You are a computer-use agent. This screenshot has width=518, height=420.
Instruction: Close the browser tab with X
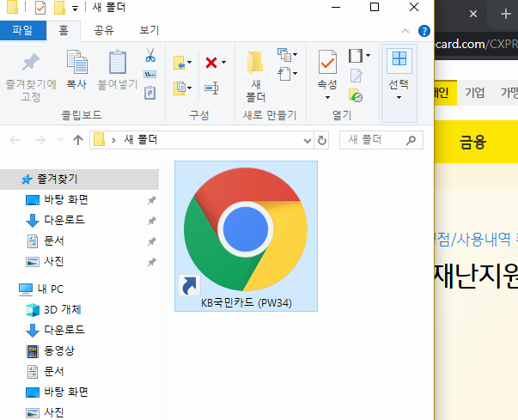tap(473, 14)
